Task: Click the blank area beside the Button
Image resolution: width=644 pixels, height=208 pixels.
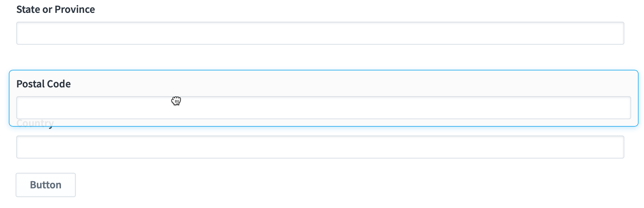Action: pos(339,185)
